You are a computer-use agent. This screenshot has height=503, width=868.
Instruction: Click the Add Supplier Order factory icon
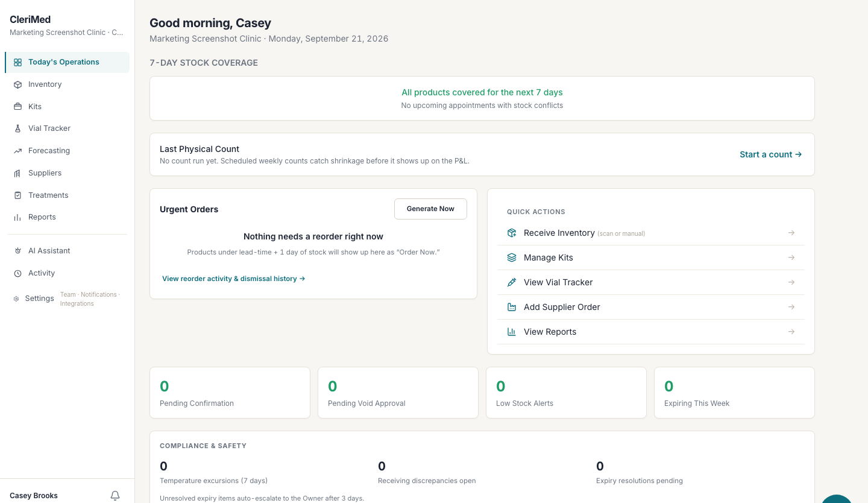coord(512,307)
